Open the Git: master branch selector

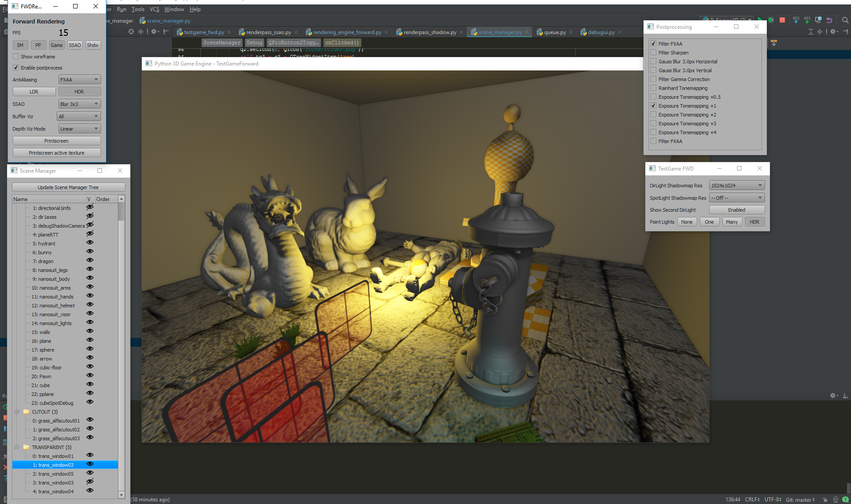click(x=800, y=500)
